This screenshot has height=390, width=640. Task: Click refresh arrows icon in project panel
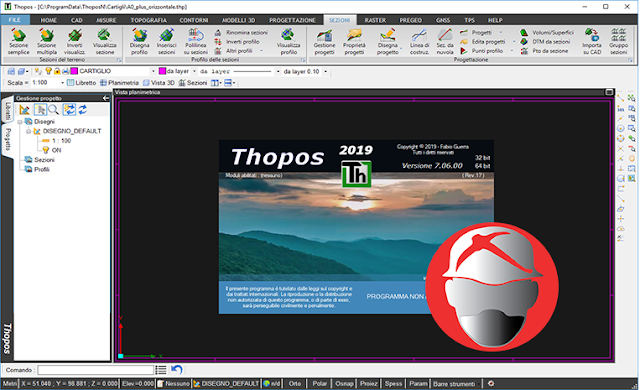[83, 110]
